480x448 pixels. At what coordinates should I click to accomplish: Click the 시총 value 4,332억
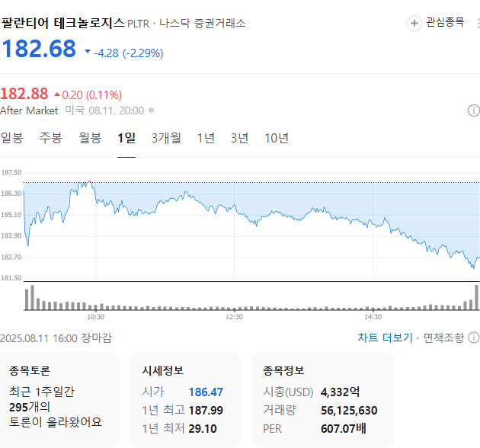click(340, 392)
